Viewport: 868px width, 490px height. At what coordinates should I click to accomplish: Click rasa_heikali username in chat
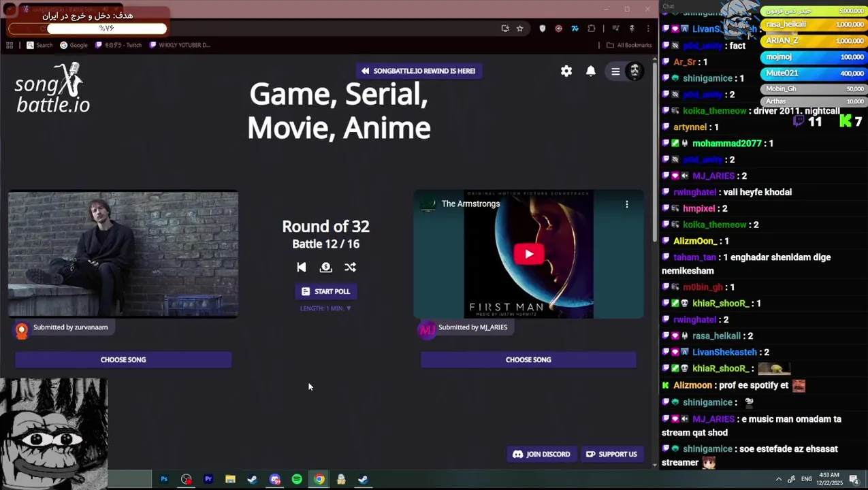click(716, 336)
